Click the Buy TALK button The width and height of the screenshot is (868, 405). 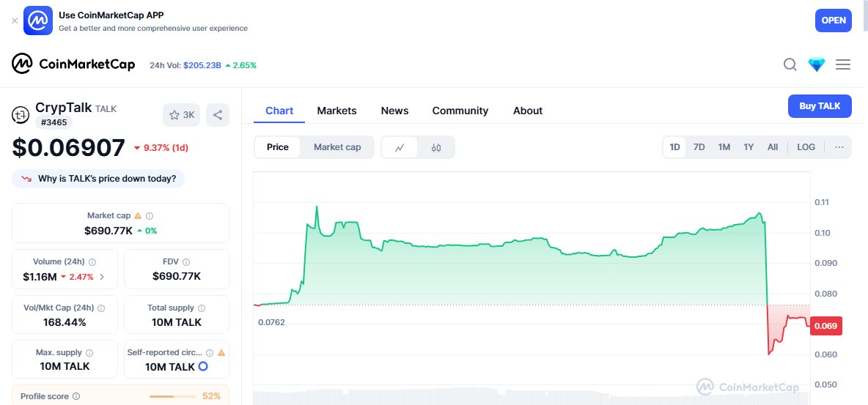click(820, 106)
